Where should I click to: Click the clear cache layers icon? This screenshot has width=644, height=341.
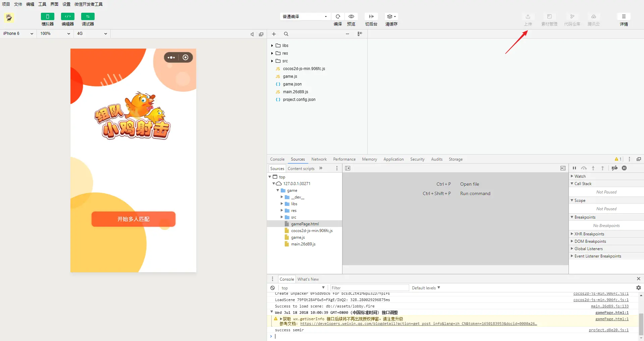pos(391,16)
